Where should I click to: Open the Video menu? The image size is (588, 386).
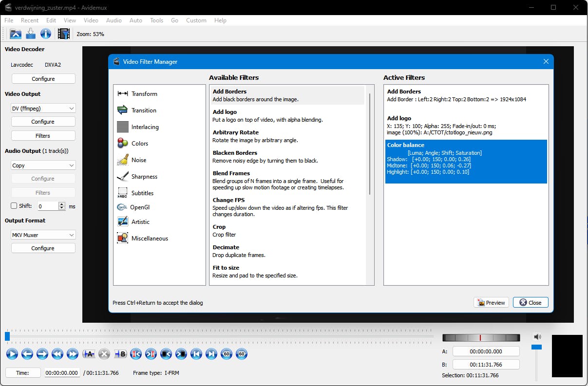click(x=91, y=20)
